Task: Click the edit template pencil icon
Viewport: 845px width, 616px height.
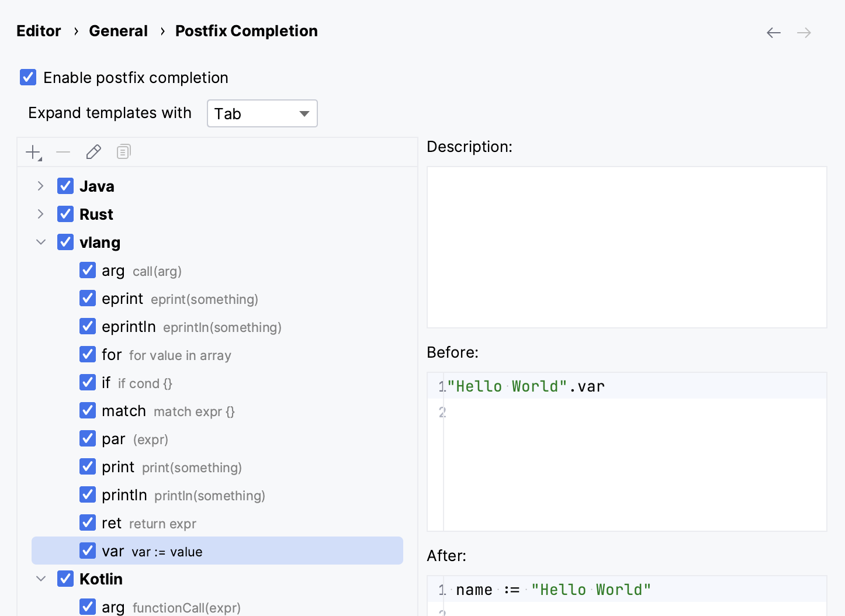Action: pos(93,153)
